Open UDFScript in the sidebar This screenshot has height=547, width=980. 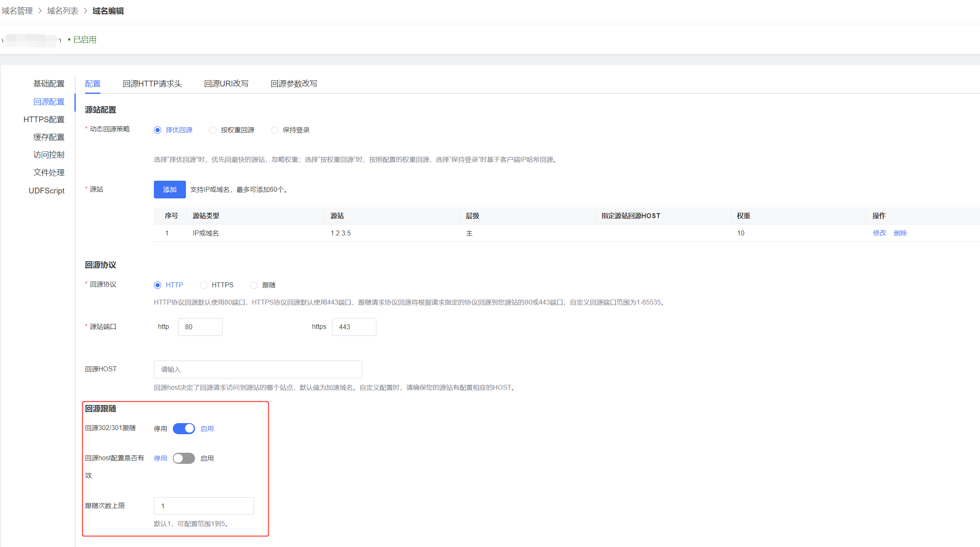pos(46,191)
